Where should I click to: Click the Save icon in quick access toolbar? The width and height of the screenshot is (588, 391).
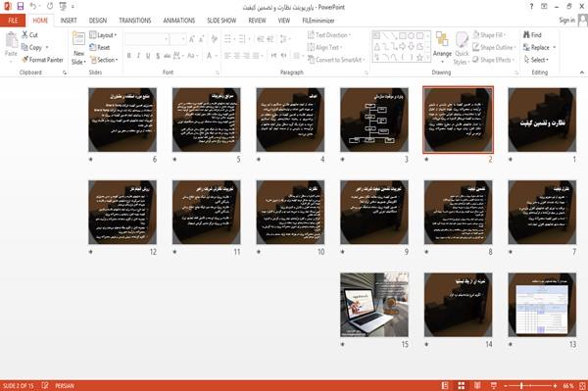point(20,7)
